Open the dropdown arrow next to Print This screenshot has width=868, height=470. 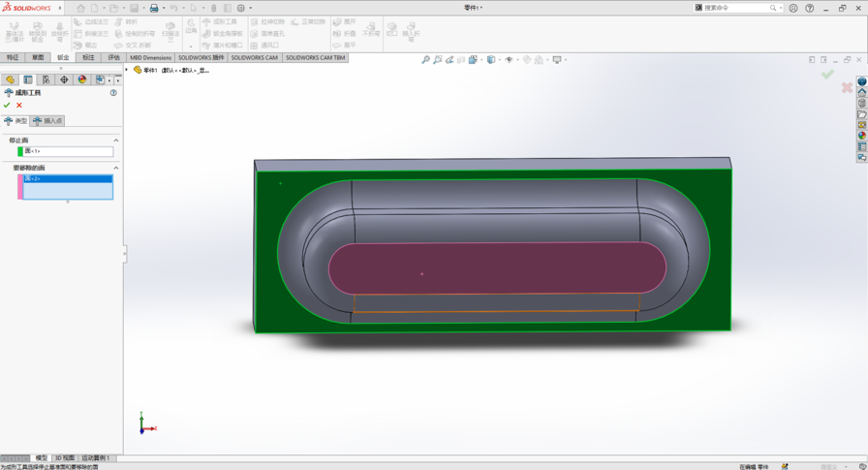[164, 9]
